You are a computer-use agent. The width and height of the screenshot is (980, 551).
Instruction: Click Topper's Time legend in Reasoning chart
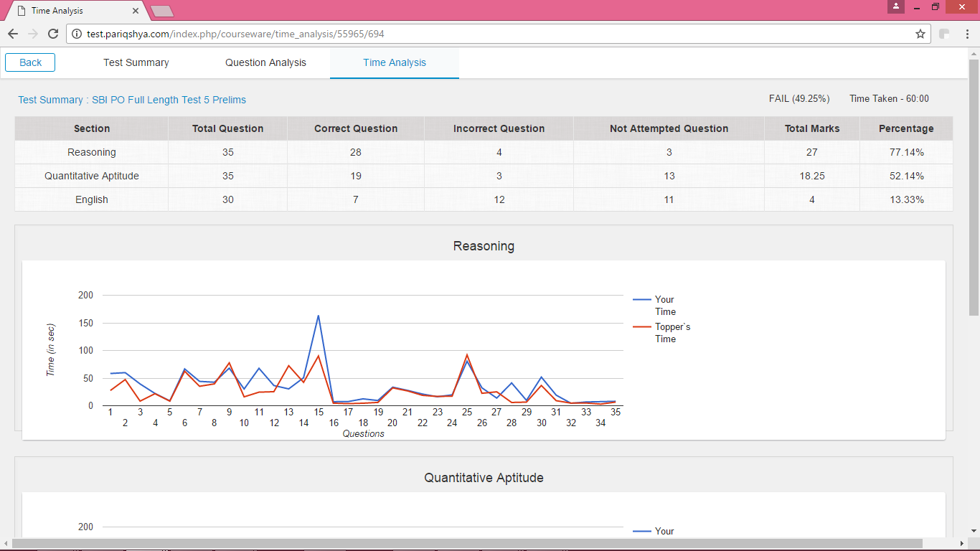[662, 333]
